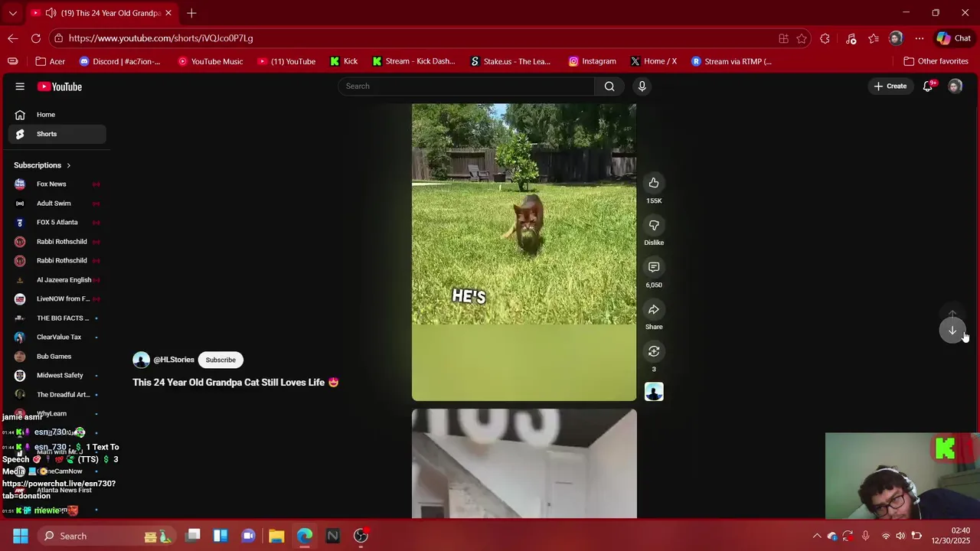Screen dimensions: 980x551
Task: Open the Remix icon above 3
Action: tap(654, 351)
